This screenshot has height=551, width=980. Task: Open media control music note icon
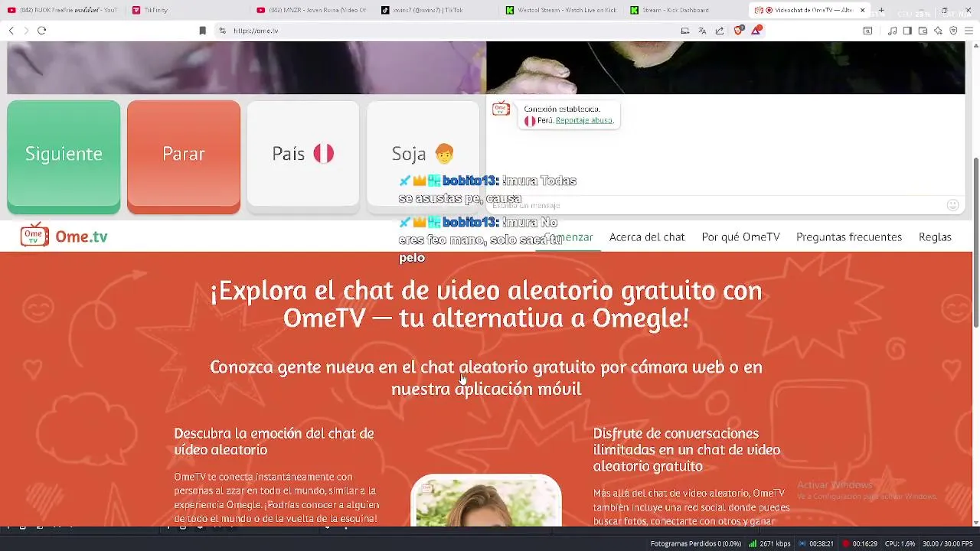pyautogui.click(x=892, y=31)
